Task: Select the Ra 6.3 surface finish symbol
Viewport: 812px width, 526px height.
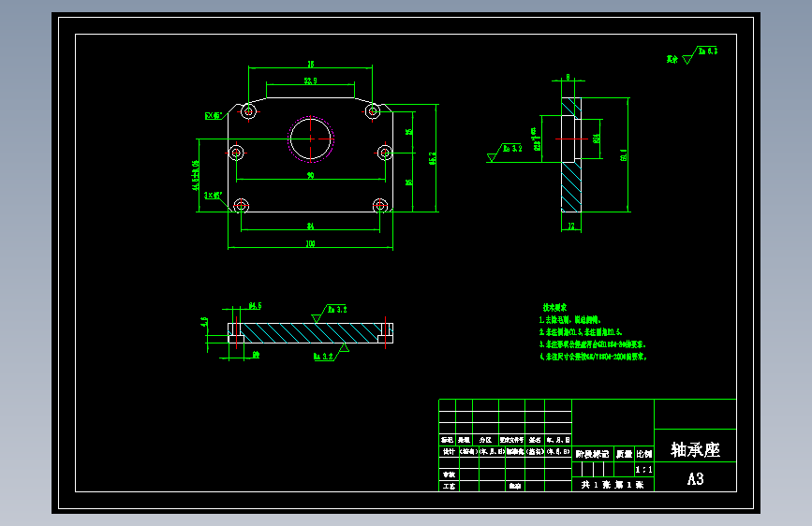Action: point(701,54)
